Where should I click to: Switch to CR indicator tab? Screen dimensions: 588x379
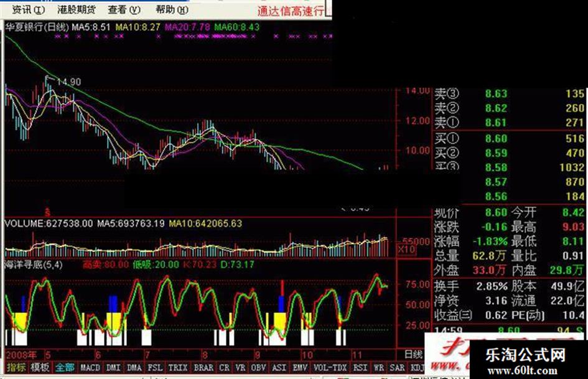[x=224, y=367]
